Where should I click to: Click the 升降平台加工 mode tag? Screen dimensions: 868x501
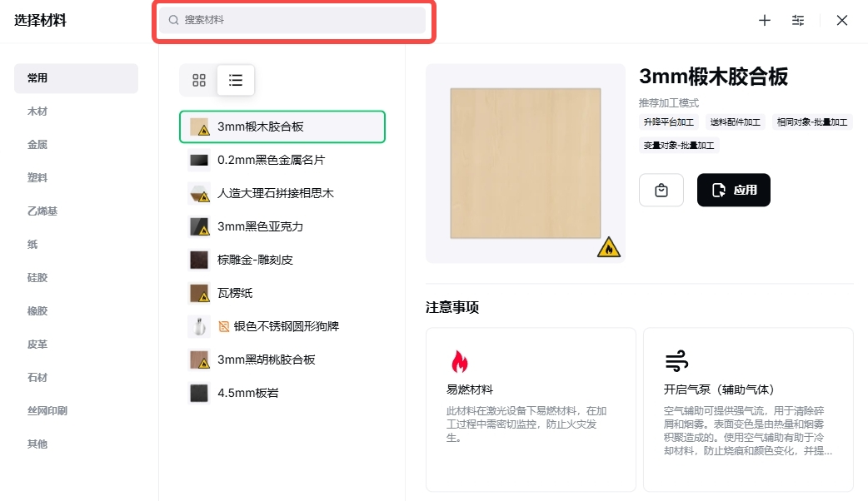pos(669,122)
